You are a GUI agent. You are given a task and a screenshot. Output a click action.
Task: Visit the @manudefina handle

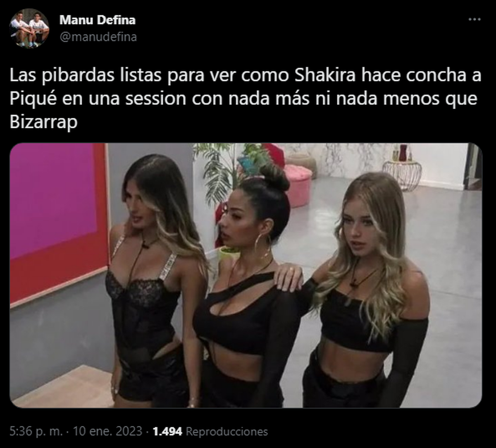(98, 37)
